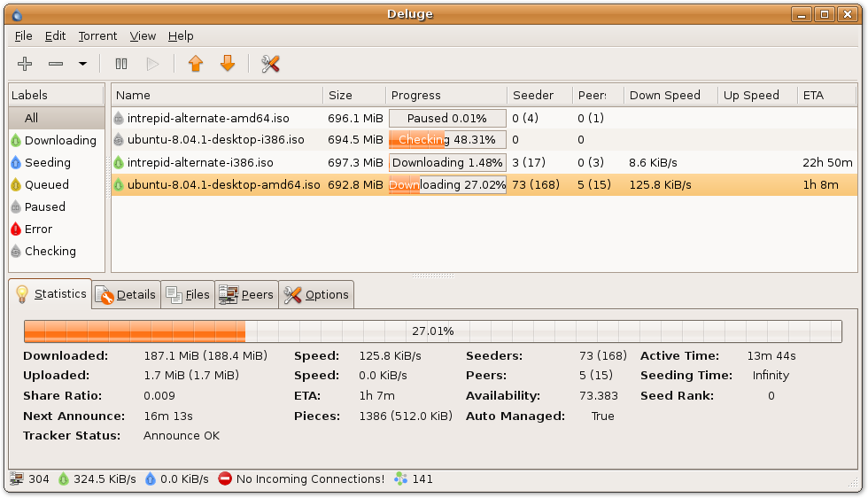The image size is (868, 498).
Task: Sort torrents by ETA column
Action: click(x=827, y=96)
